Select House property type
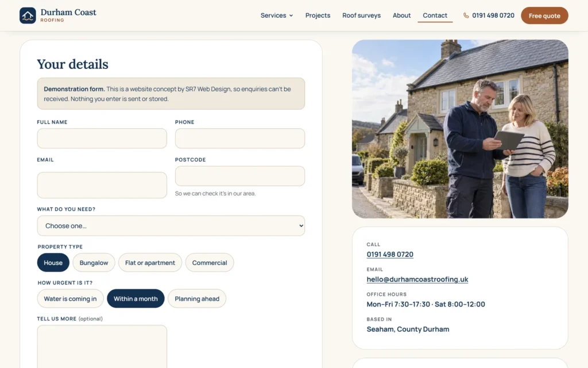This screenshot has width=588, height=368. (x=53, y=262)
